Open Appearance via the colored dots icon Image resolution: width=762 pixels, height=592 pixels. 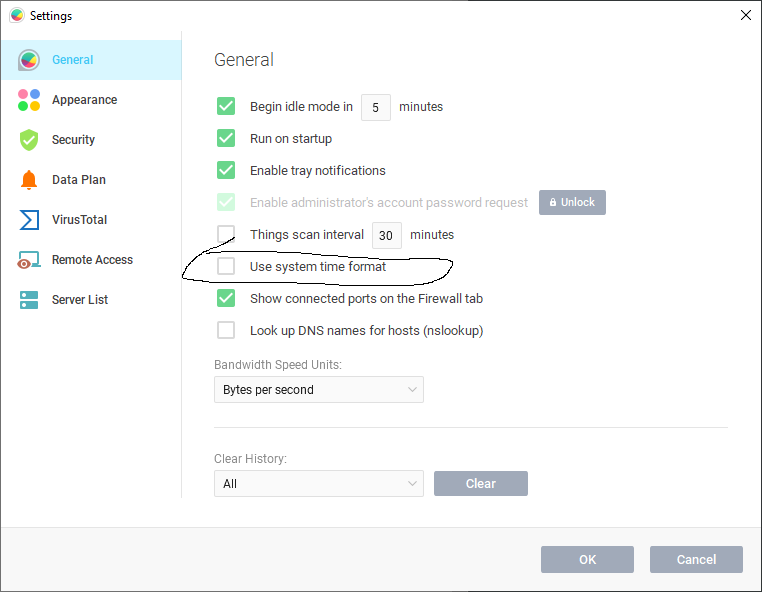pos(29,100)
